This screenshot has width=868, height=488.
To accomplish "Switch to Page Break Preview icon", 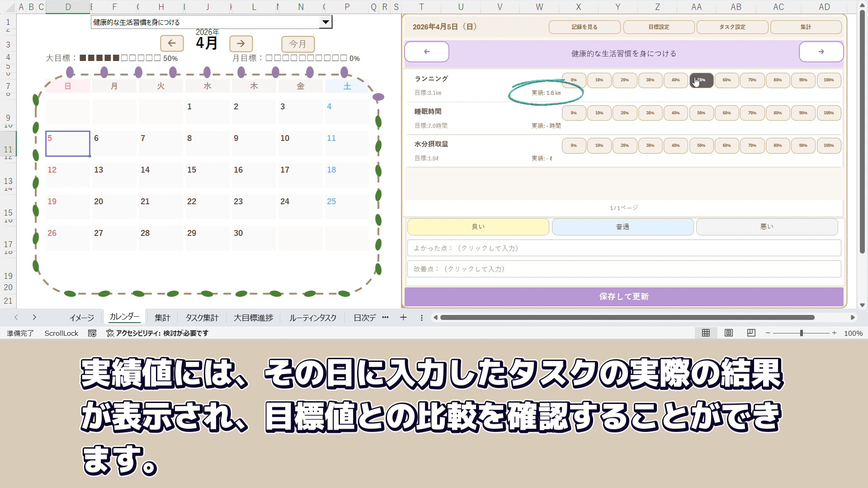I will [x=751, y=333].
